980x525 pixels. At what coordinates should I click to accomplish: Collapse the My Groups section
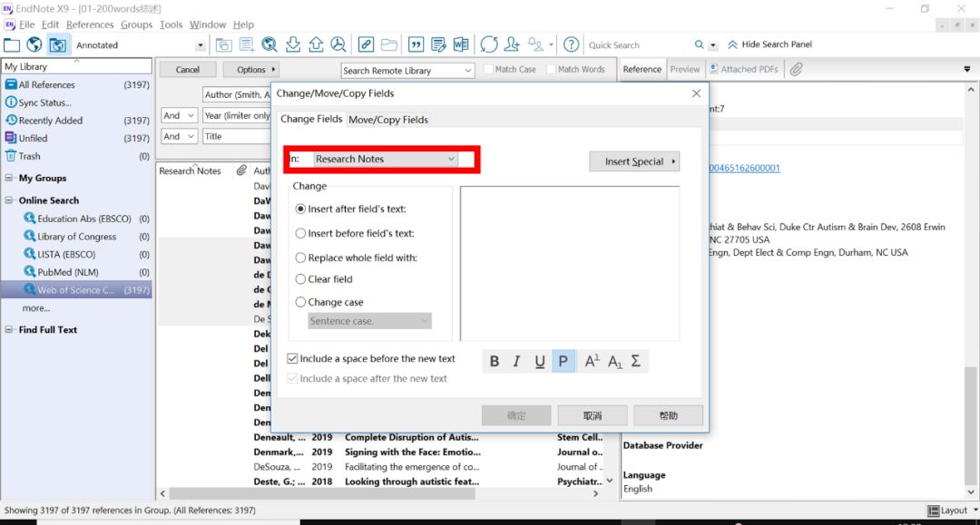[x=9, y=178]
